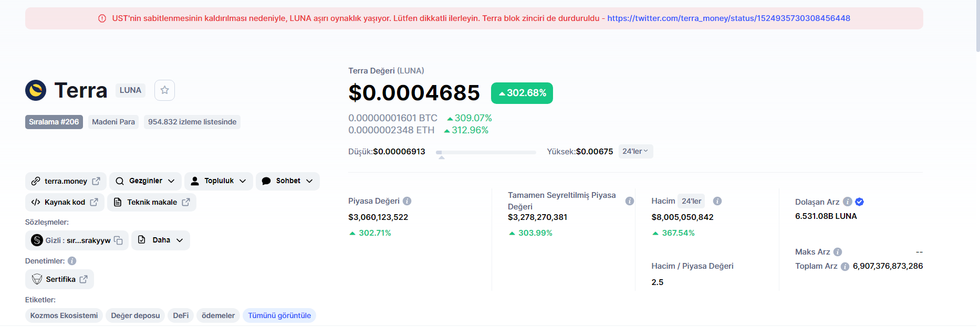
Task: Click the low-high price range slider
Action: [x=486, y=152]
